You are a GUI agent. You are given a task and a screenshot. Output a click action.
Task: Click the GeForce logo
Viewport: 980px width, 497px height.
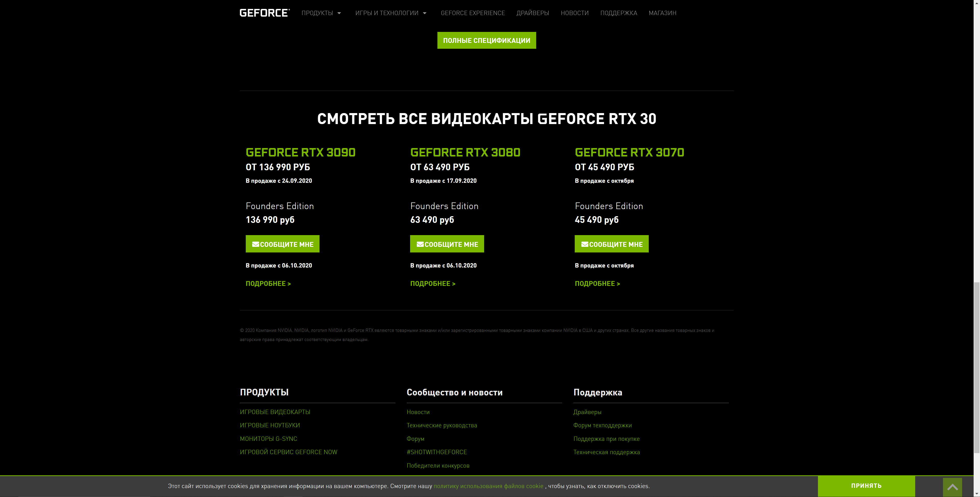click(x=264, y=13)
